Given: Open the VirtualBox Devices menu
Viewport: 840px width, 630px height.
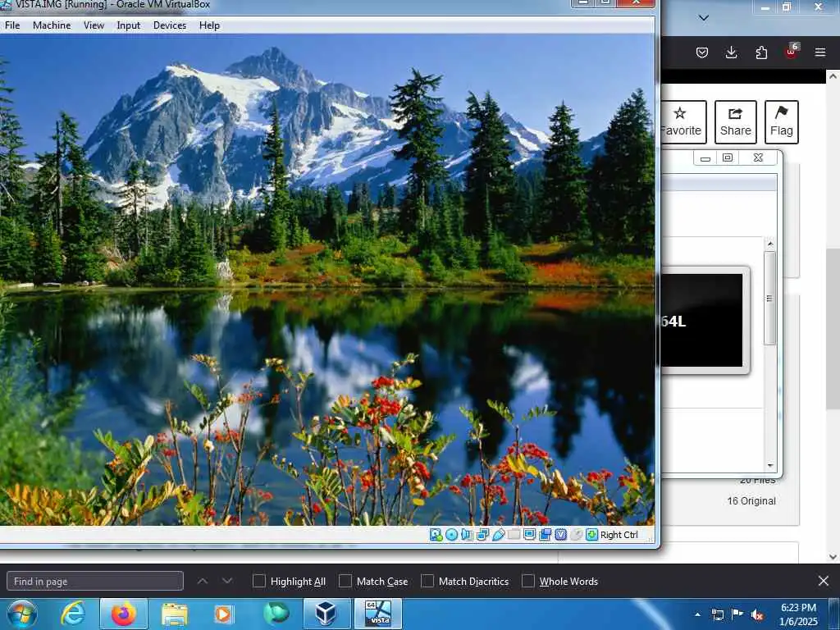Looking at the screenshot, I should [170, 25].
